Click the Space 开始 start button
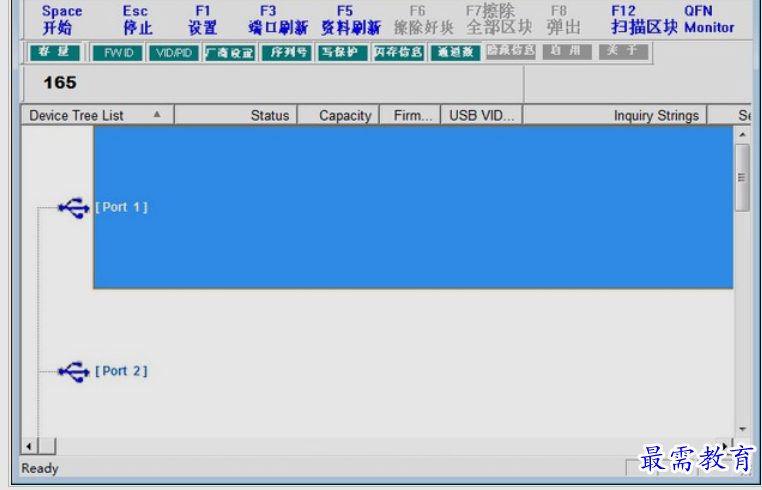Viewport: 762px width, 490px height. pyautogui.click(x=62, y=20)
